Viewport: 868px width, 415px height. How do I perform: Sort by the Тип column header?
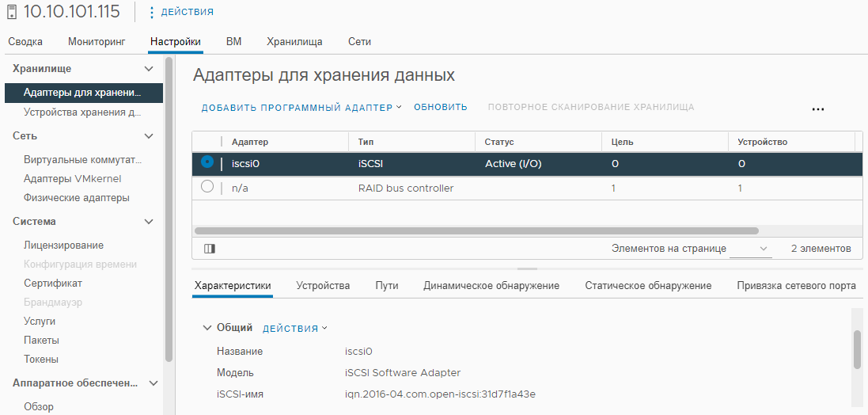366,143
